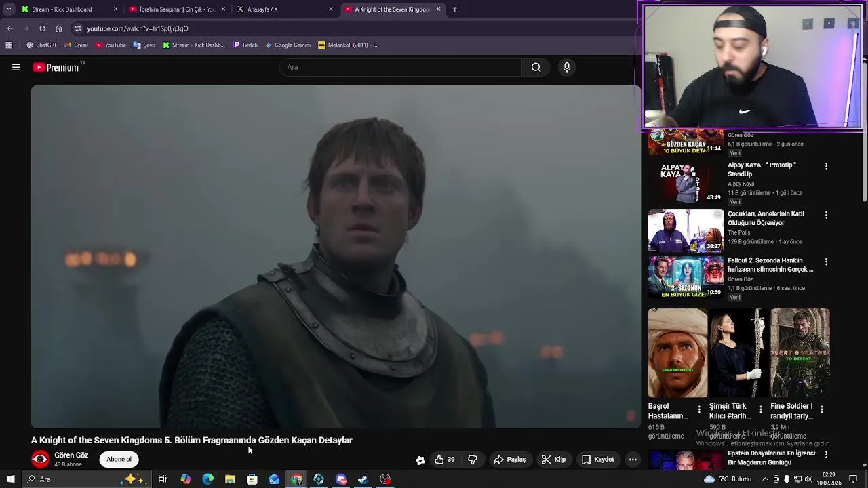The width and height of the screenshot is (868, 488).
Task: Click the search magnifier button
Action: coord(536,67)
